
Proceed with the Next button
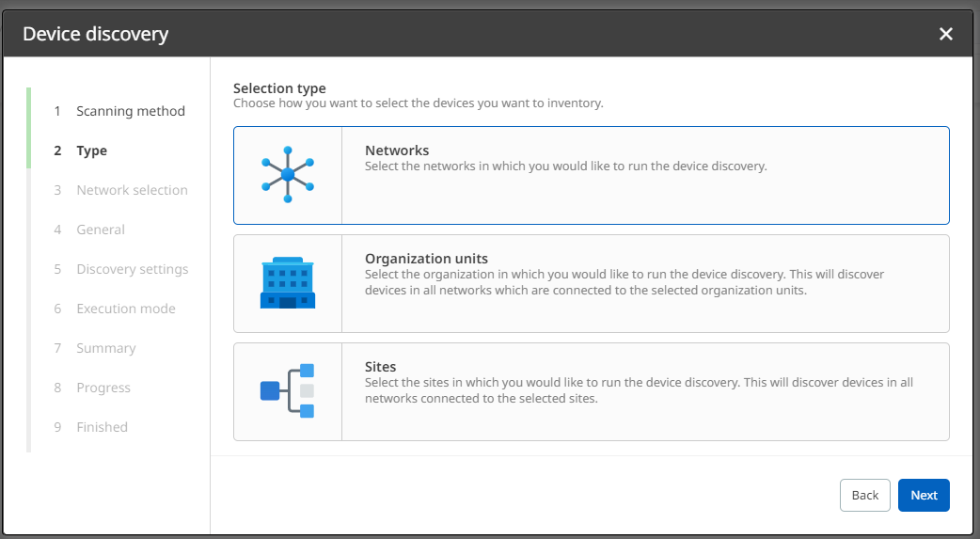[923, 496]
